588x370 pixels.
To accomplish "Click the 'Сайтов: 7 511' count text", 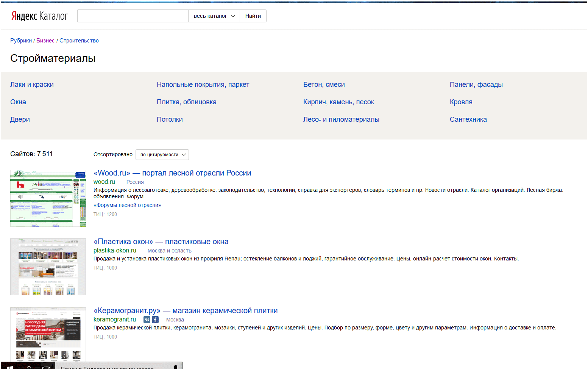I will [x=31, y=154].
